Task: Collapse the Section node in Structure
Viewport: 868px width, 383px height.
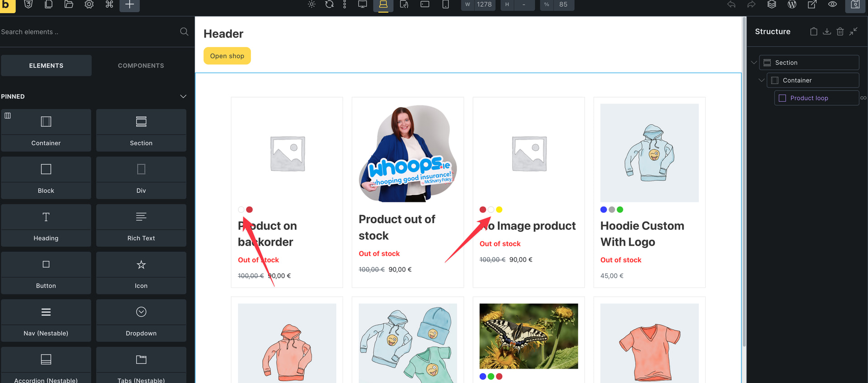Action: point(754,63)
